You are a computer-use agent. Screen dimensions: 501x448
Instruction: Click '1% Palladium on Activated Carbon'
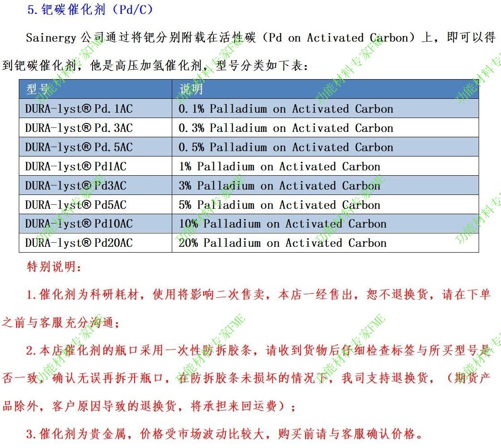(280, 166)
